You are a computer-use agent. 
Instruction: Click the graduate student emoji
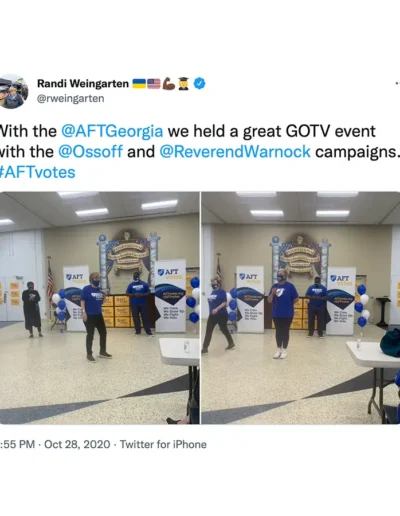183,83
